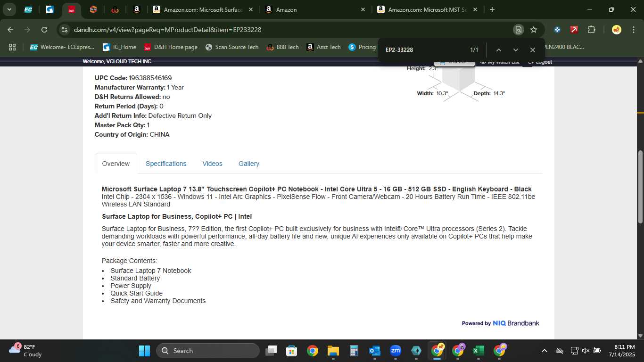644x362 pixels.
Task: Open the 888 Tech bookmark
Action: 282,47
